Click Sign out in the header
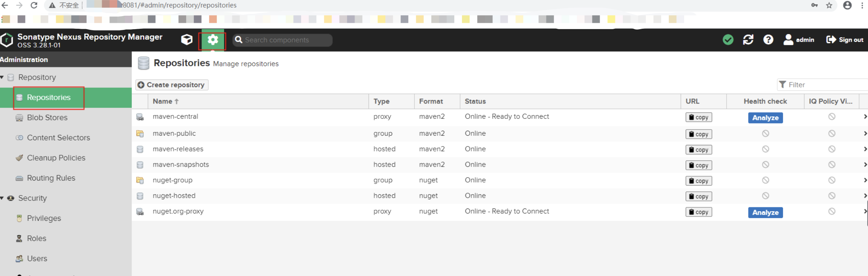This screenshot has width=868, height=276. 845,39
